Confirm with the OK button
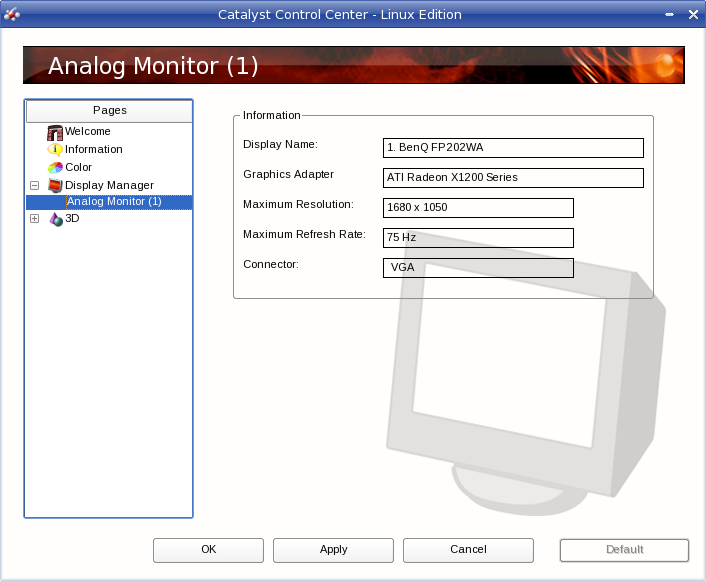This screenshot has height=581, width=706. click(208, 550)
